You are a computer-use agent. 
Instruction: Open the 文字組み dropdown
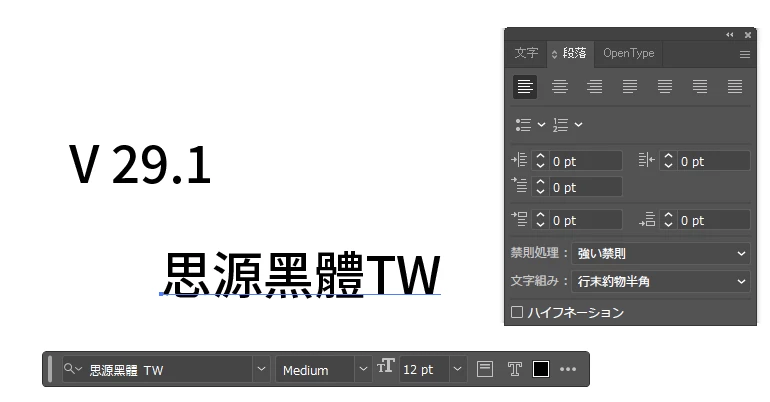[x=660, y=281]
